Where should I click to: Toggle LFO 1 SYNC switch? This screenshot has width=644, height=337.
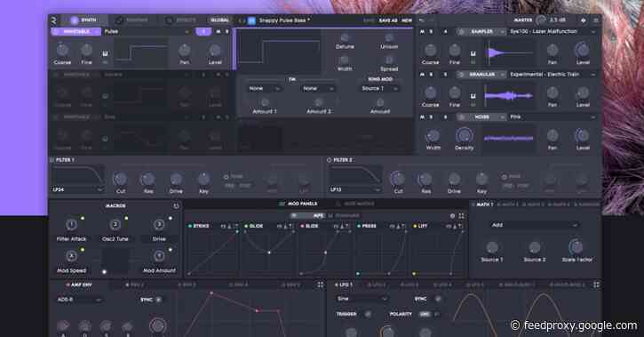(x=438, y=299)
